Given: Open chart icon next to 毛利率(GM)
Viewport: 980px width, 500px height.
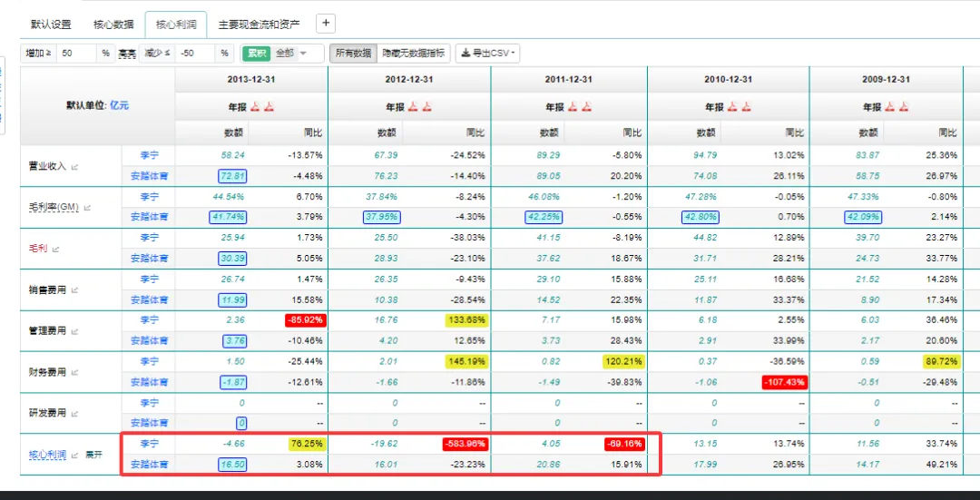Looking at the screenshot, I should tap(87, 208).
